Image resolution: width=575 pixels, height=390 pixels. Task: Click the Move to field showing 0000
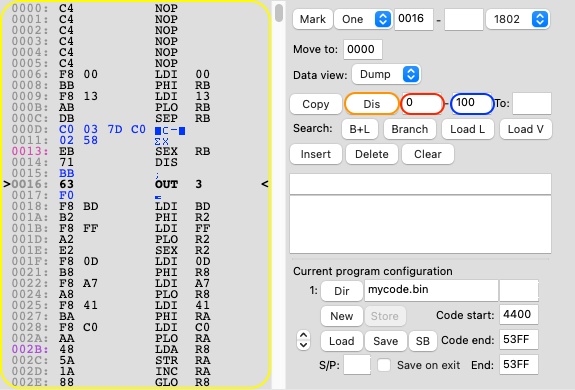363,49
